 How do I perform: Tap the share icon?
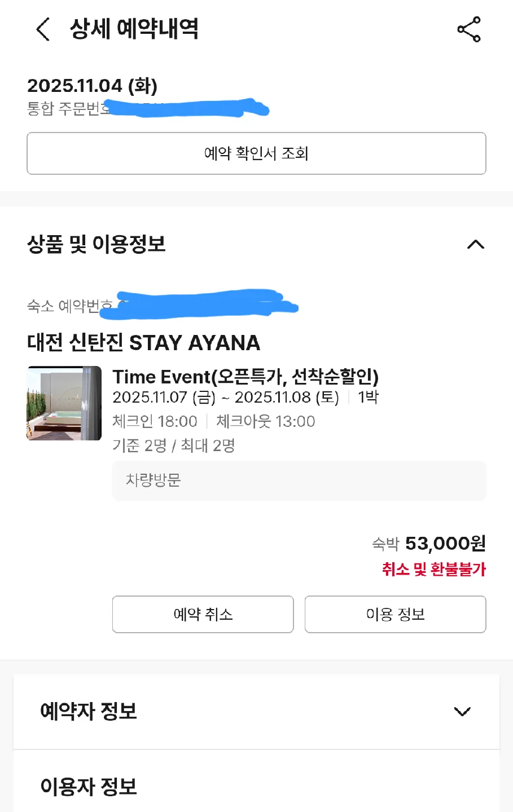click(x=468, y=29)
